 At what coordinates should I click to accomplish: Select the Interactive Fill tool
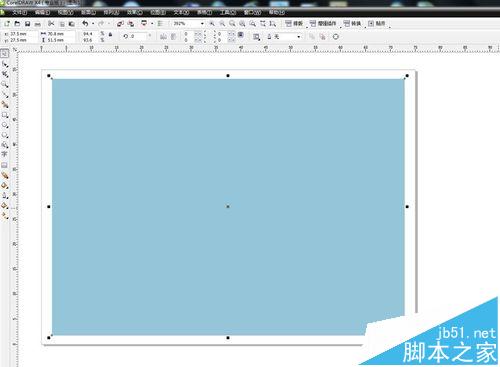click(x=5, y=216)
